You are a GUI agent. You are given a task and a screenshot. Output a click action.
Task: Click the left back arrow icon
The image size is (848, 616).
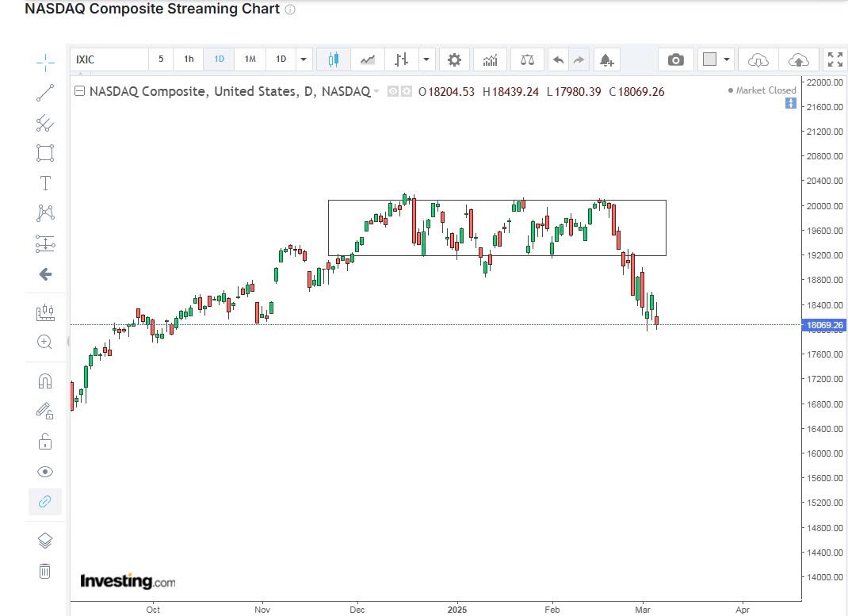tap(45, 274)
